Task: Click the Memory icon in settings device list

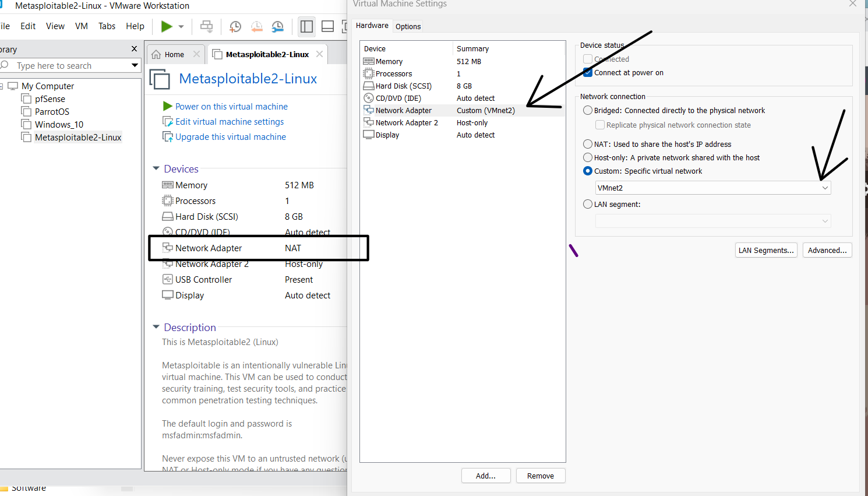Action: (369, 61)
